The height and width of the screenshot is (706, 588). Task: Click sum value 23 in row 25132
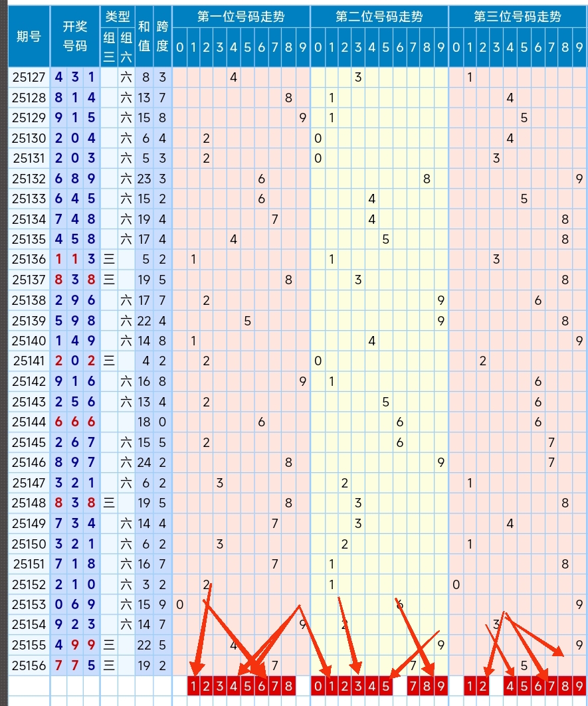tap(144, 179)
